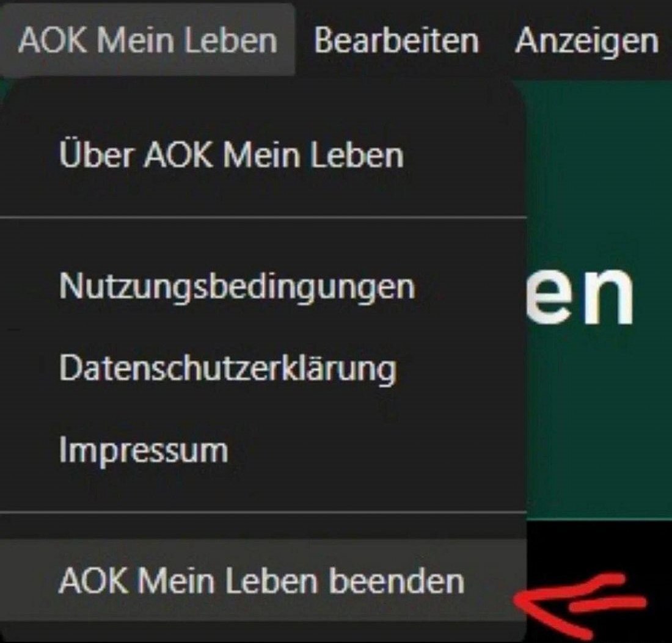The height and width of the screenshot is (643, 672).
Task: Open the Bearbeiten menu
Action: (396, 41)
